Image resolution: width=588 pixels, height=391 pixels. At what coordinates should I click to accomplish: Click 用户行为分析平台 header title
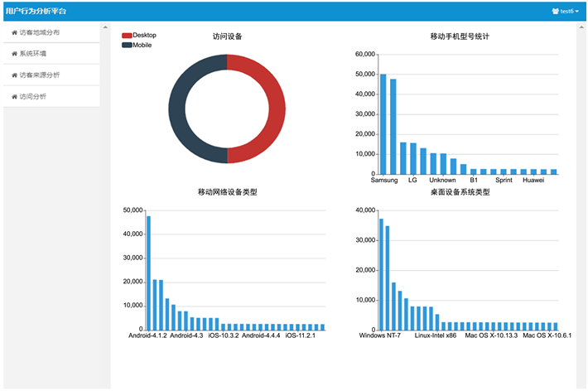click(x=36, y=12)
